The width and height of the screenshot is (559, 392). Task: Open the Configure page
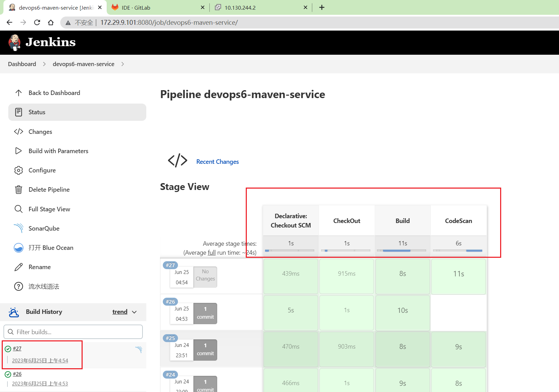click(42, 170)
